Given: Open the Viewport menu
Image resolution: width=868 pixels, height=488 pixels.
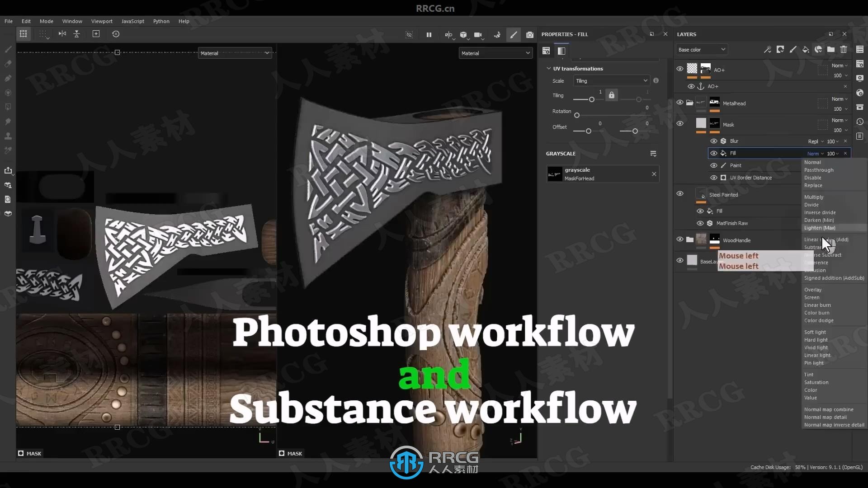Looking at the screenshot, I should click(x=102, y=21).
